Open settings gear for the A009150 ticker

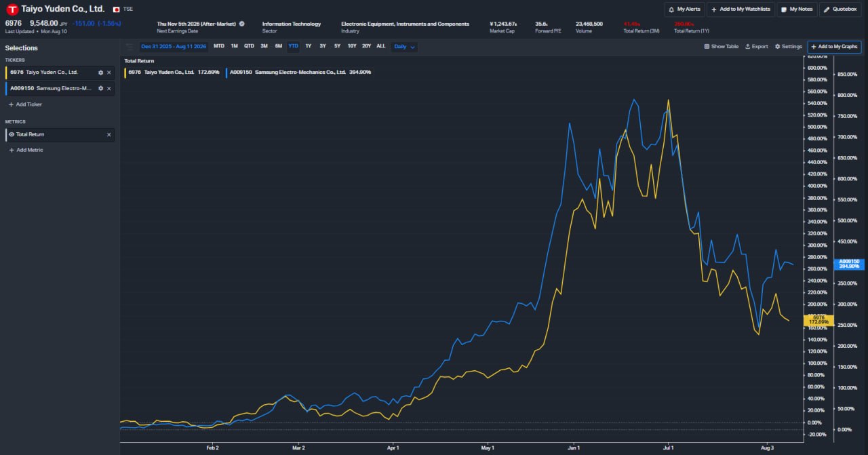[x=100, y=88]
